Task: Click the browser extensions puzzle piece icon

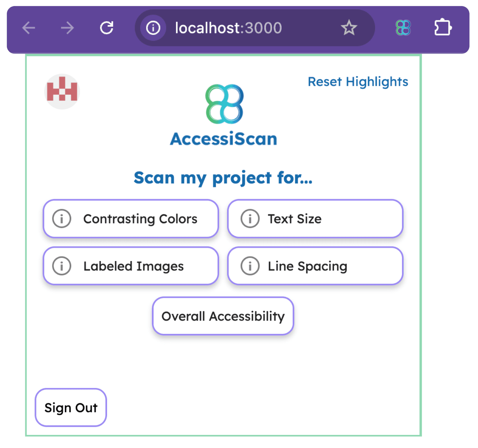Action: point(443,28)
